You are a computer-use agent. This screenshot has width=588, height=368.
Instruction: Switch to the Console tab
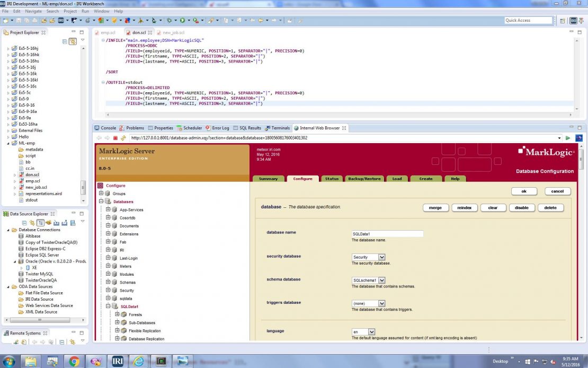(105, 128)
